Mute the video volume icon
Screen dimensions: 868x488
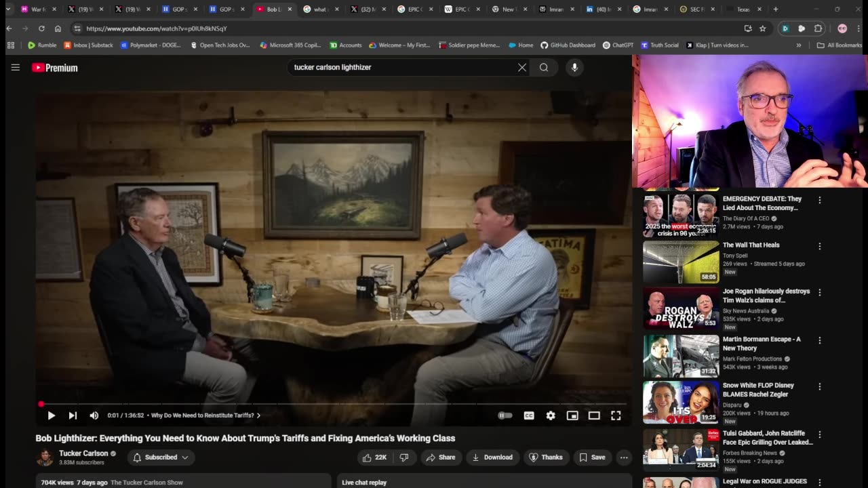pyautogui.click(x=94, y=415)
